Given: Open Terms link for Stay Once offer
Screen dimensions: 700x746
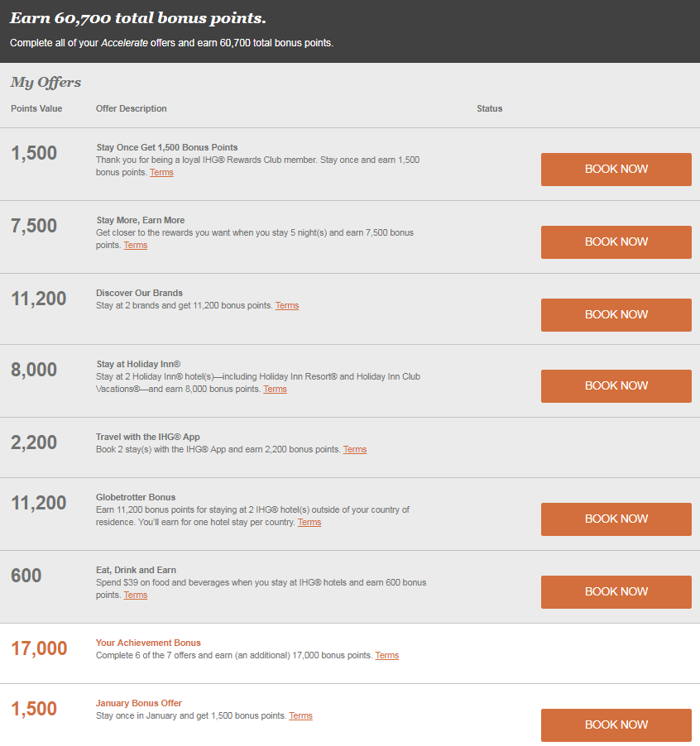Looking at the screenshot, I should [x=162, y=173].
